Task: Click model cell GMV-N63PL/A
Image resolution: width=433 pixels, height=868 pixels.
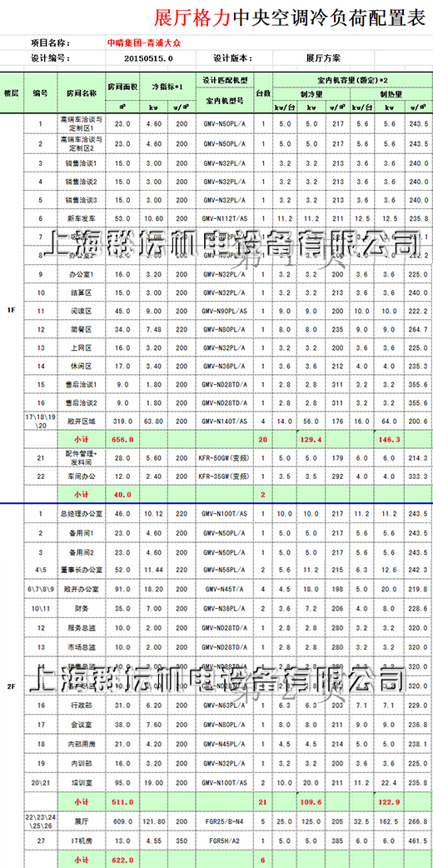Action: 225,705
